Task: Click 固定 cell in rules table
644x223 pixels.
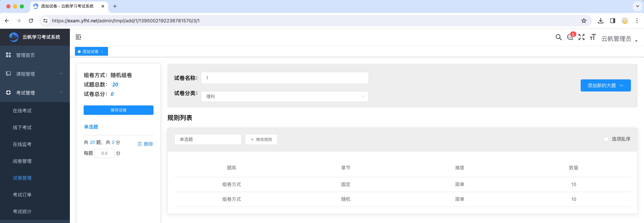Action: click(346, 184)
